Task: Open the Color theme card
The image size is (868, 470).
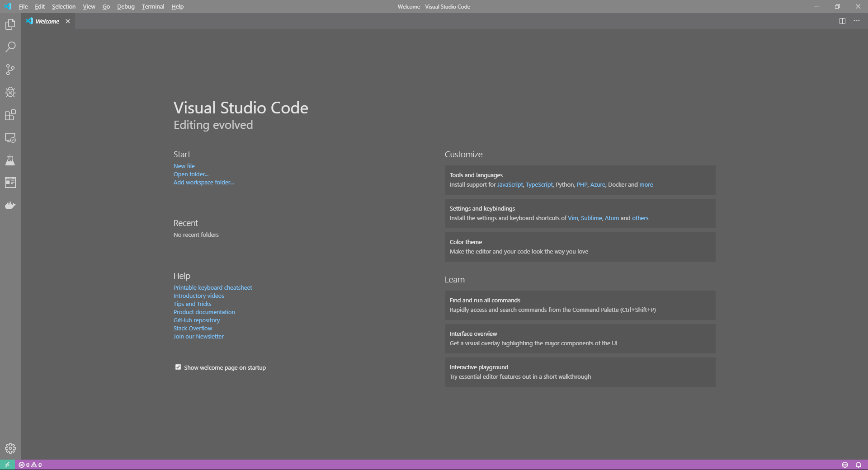Action: coord(580,247)
